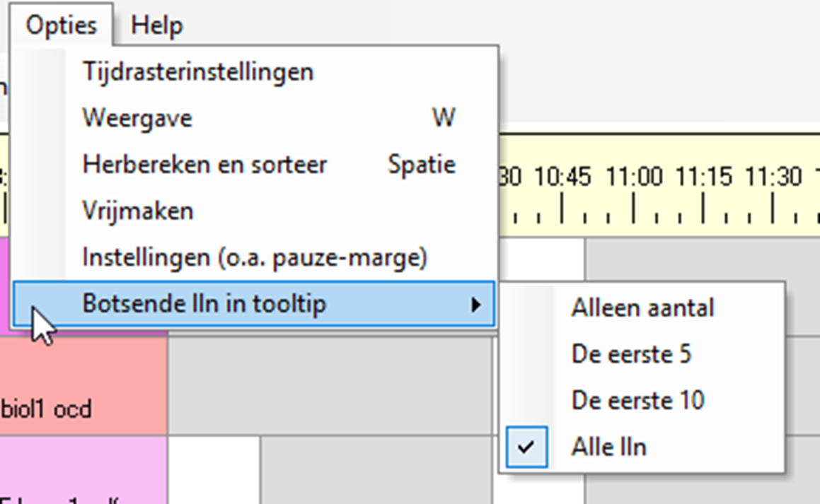Open Instellingen (o.a. pauze-marge)

point(255,257)
